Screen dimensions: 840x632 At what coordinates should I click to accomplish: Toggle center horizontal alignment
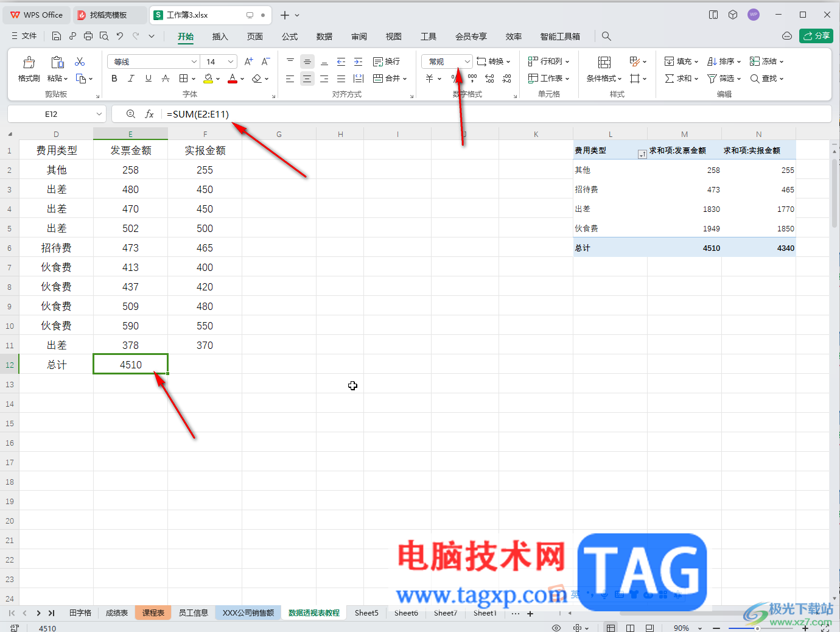point(307,79)
